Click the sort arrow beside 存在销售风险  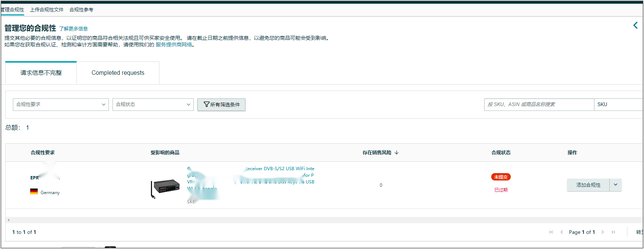(397, 152)
